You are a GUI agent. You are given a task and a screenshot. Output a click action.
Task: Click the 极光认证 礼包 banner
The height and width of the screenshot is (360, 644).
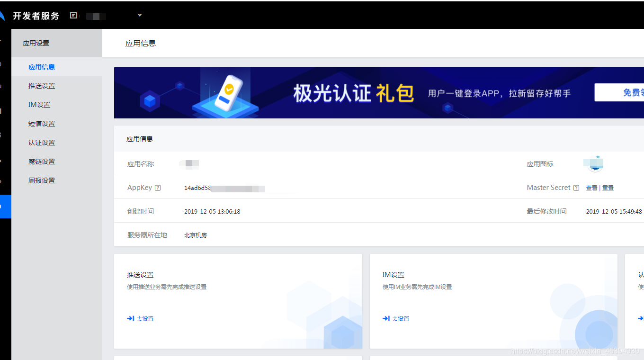(x=379, y=92)
